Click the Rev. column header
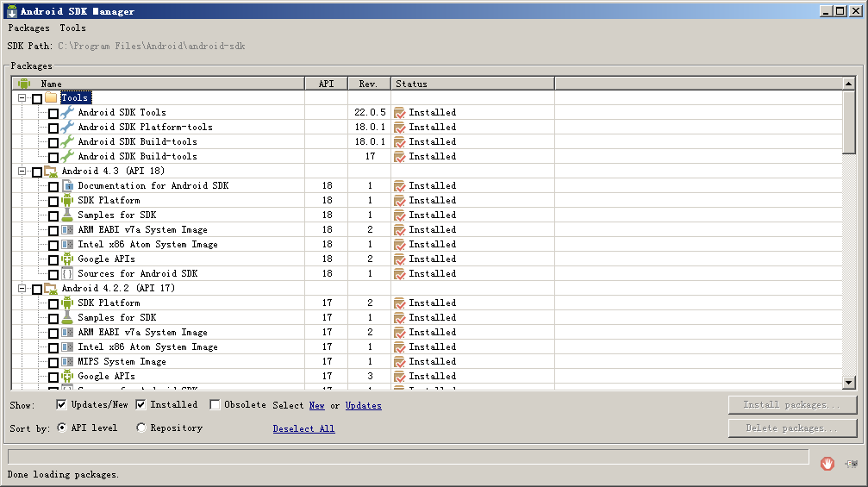Image resolution: width=868 pixels, height=487 pixels. pos(369,84)
